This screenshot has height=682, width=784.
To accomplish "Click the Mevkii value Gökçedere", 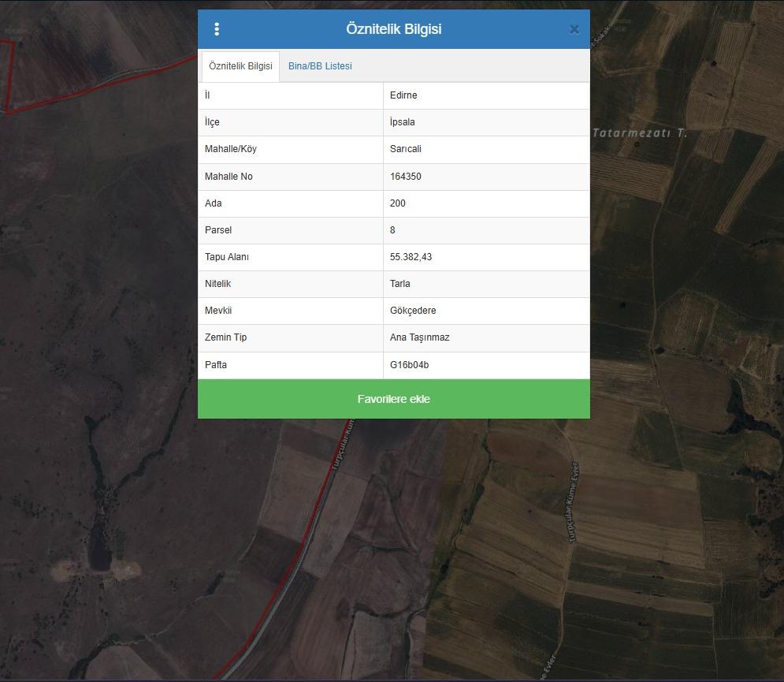I will click(x=413, y=311).
